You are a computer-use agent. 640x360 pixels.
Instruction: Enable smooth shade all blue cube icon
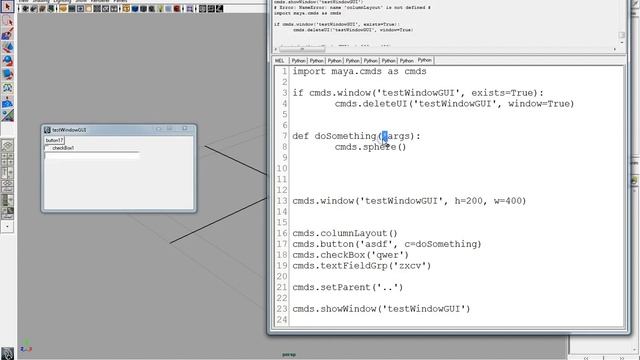(x=134, y=9)
